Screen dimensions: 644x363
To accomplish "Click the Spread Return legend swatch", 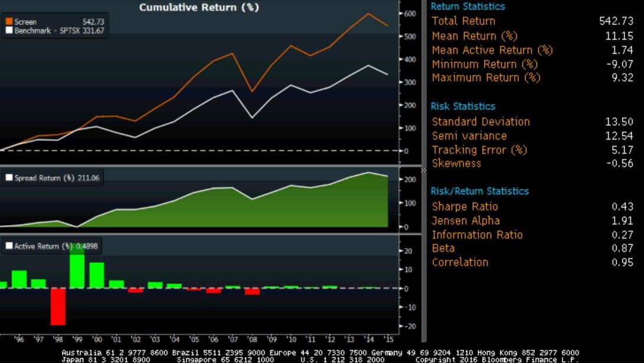I will coord(9,177).
